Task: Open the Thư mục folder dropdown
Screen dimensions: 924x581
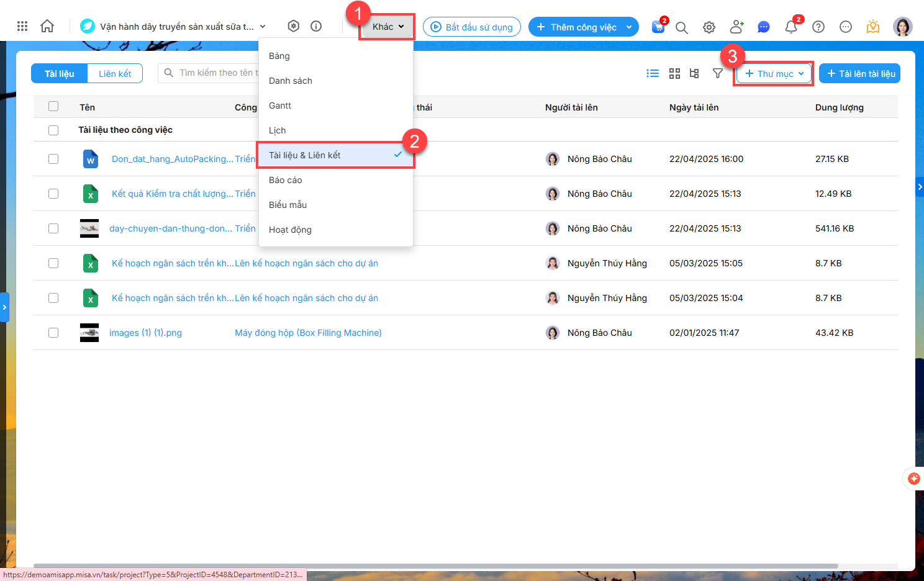Action: (x=774, y=73)
